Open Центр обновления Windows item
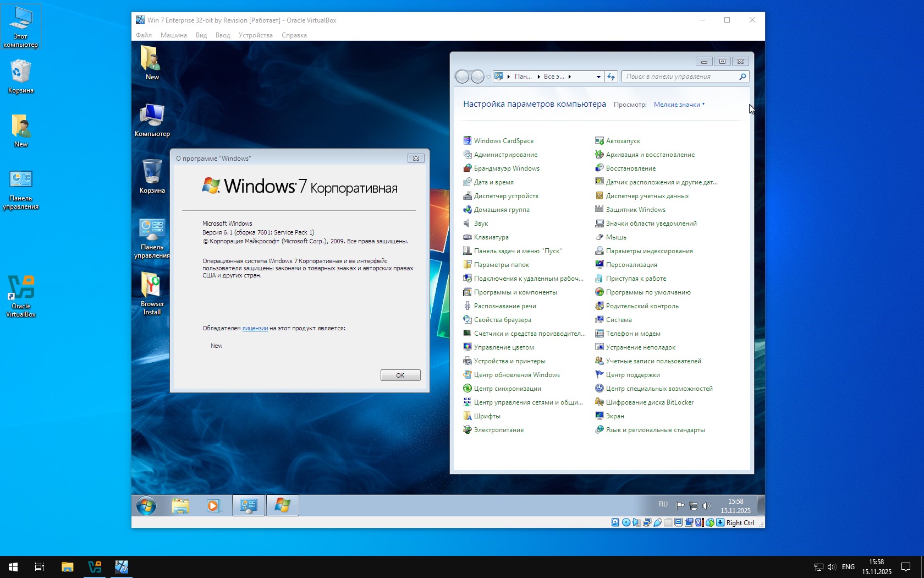924x578 pixels. click(x=516, y=375)
